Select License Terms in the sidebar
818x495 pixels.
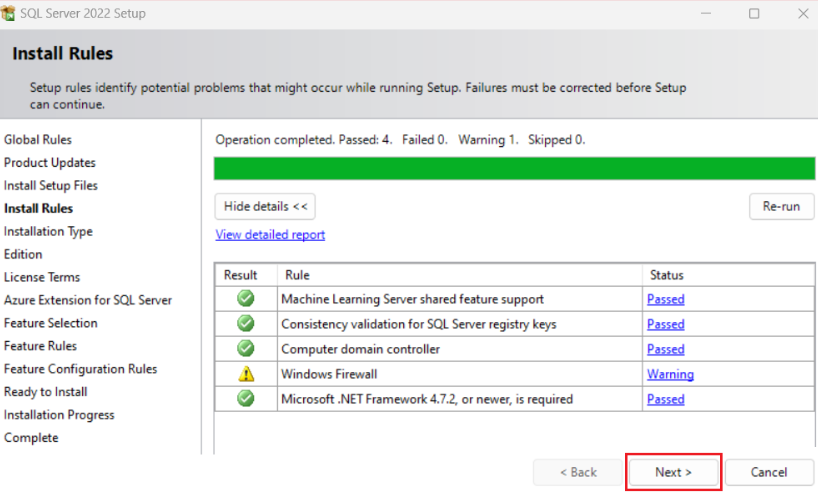42,277
